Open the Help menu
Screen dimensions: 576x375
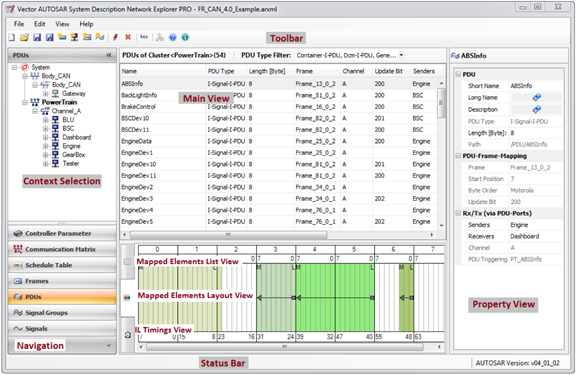(x=86, y=24)
